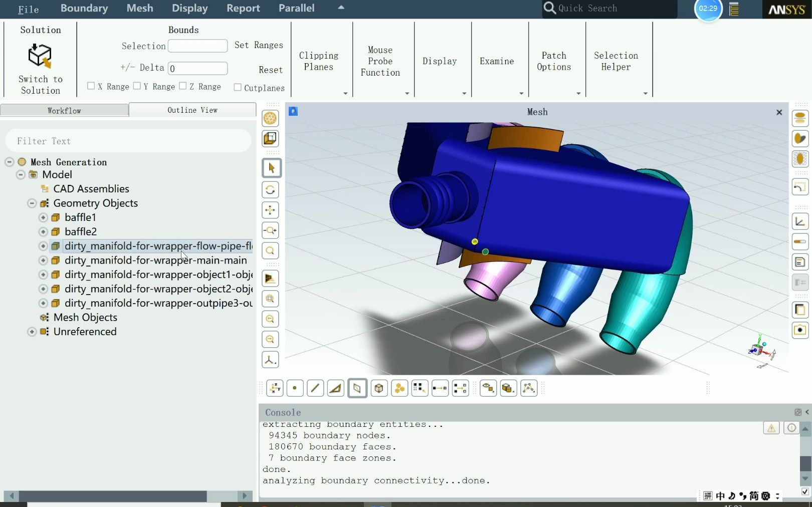
Task: Toggle the Cutplanes checkbox
Action: (238, 87)
